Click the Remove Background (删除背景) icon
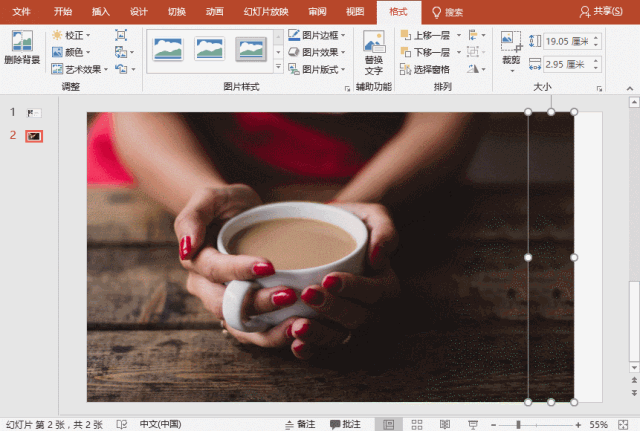 point(22,47)
